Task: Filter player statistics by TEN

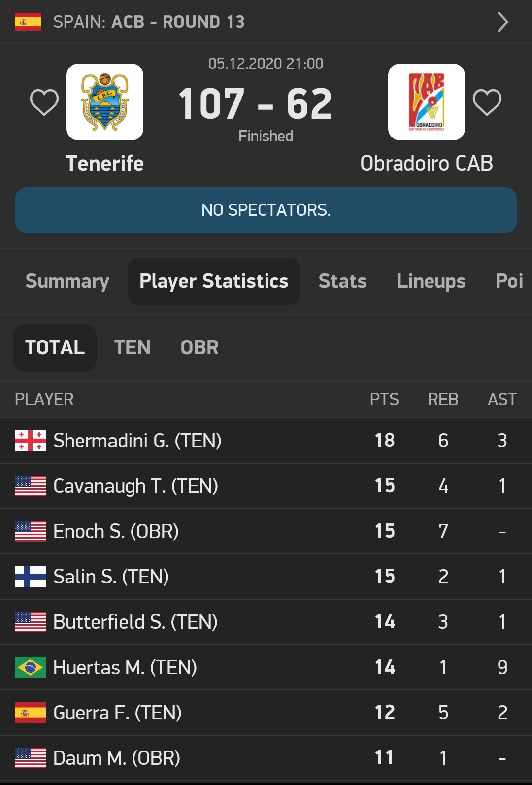Action: [132, 347]
